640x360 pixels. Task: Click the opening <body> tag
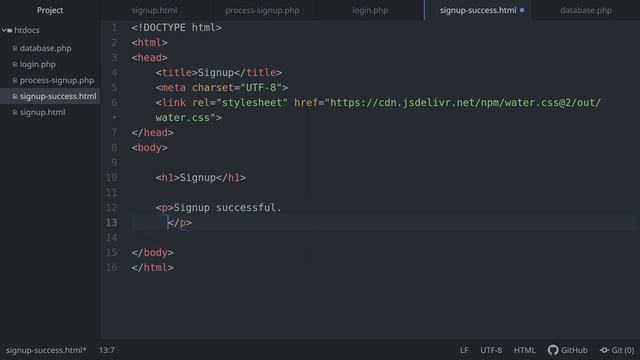point(149,148)
